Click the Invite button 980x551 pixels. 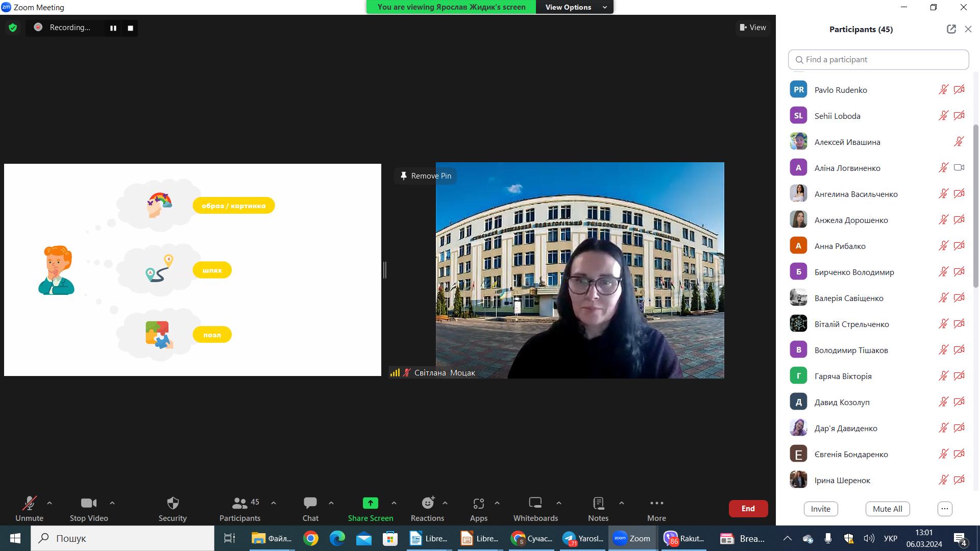point(820,509)
